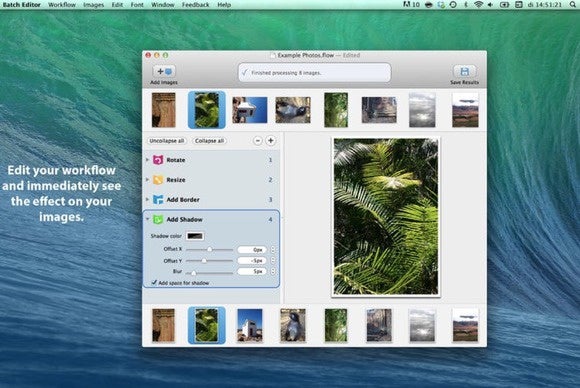Open Spotlight search in the menu bar

(573, 4)
